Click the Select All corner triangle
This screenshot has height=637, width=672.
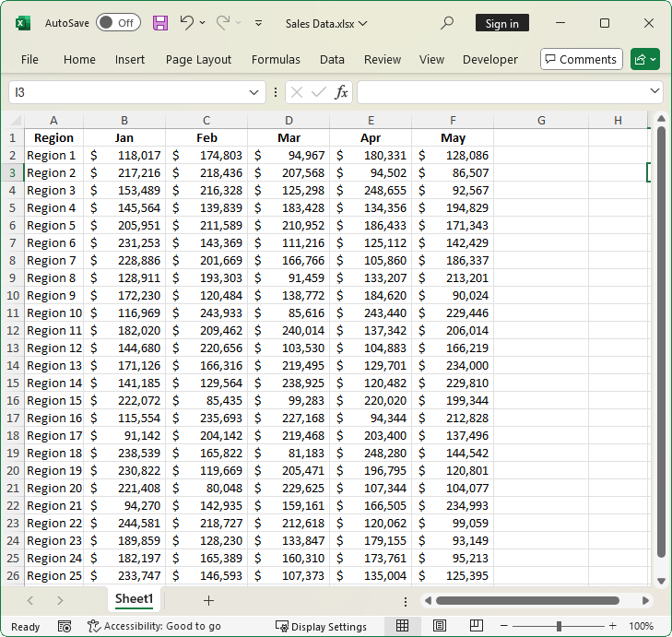(15, 120)
